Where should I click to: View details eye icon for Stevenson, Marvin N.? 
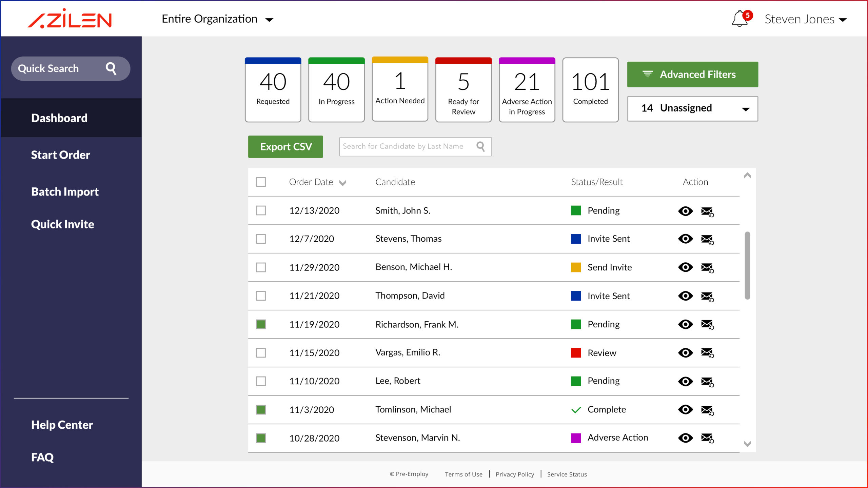pyautogui.click(x=685, y=438)
